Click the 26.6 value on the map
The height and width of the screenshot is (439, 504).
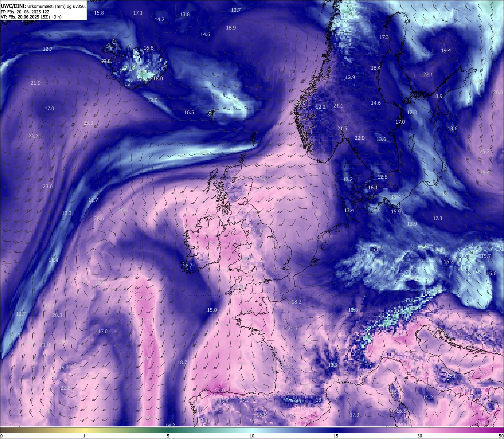click(99, 218)
